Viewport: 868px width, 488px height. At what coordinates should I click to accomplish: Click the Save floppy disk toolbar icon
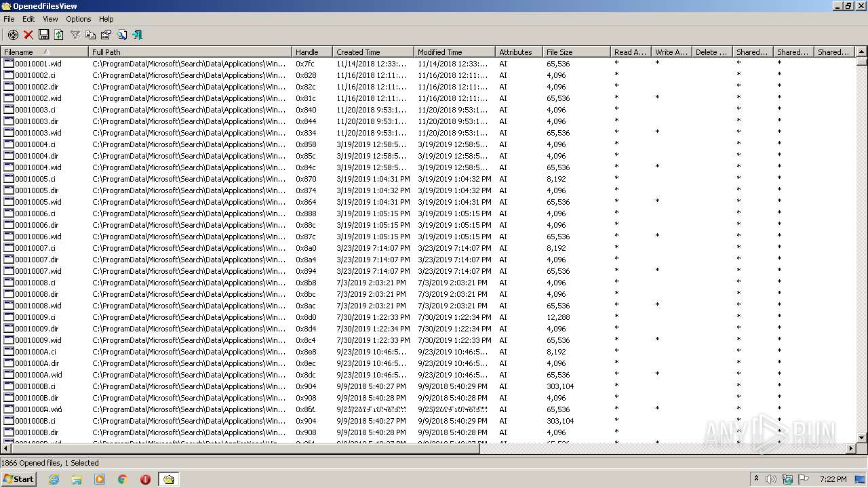click(43, 35)
